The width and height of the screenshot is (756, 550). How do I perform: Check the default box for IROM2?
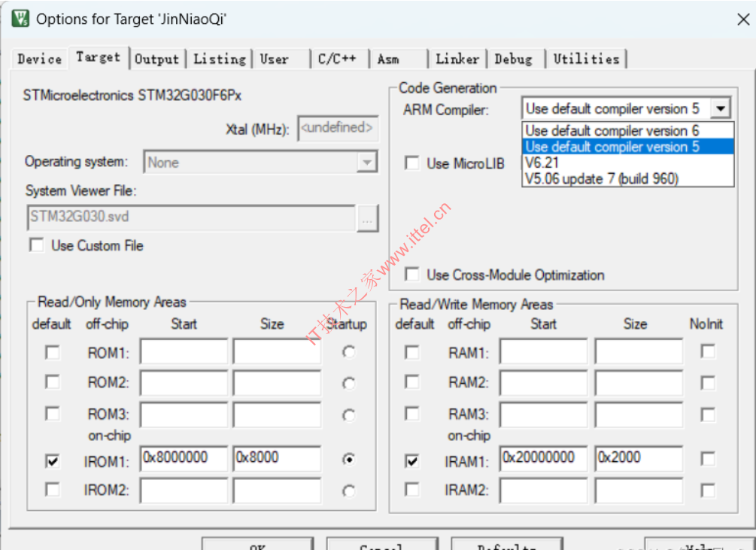coord(53,490)
